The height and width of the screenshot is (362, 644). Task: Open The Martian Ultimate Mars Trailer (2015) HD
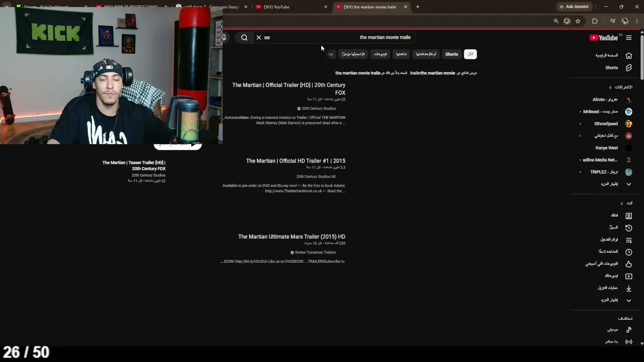click(x=292, y=237)
